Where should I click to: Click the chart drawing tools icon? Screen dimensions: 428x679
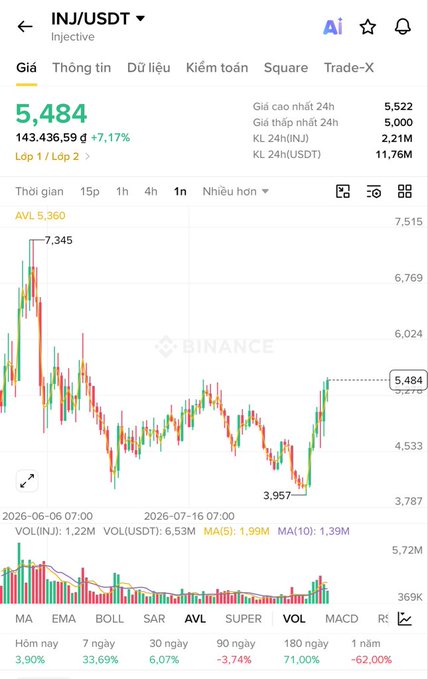[343, 191]
